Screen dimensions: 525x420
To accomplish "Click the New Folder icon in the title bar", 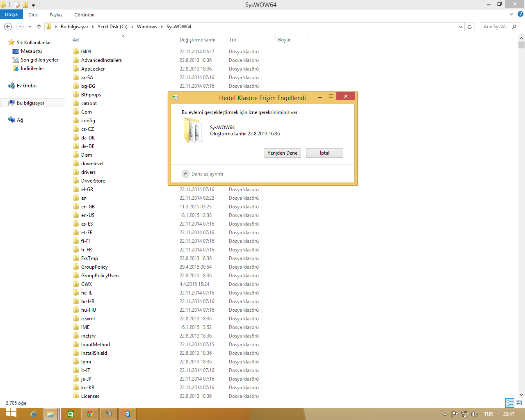I will click(25, 5).
